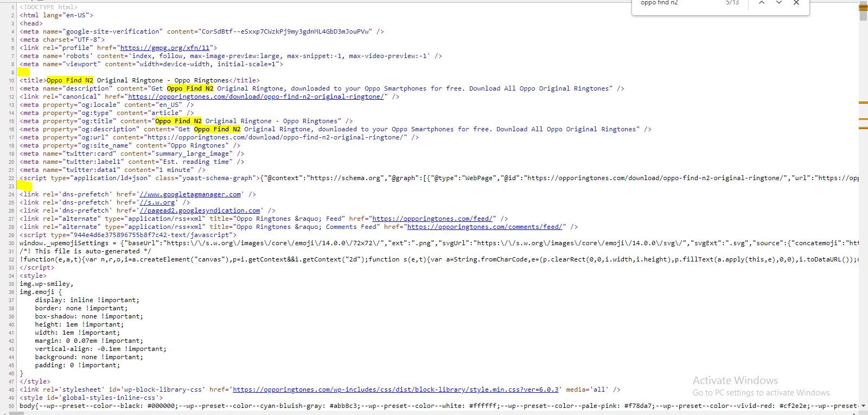Click highlighted 'Oppo Find N2' in og:title
The image size is (868, 415).
[178, 121]
